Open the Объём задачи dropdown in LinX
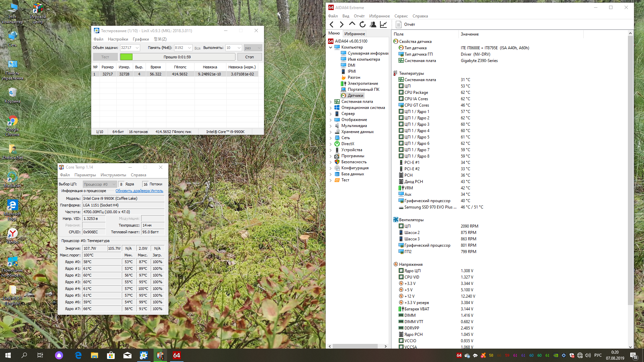Viewport: 644px width, 362px height. pos(137,48)
